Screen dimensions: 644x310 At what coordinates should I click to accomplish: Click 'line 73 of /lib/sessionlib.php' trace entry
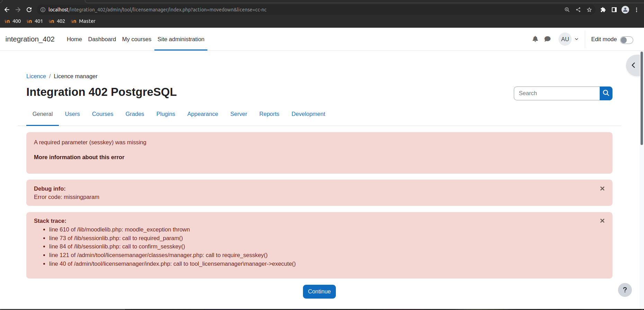click(116, 238)
